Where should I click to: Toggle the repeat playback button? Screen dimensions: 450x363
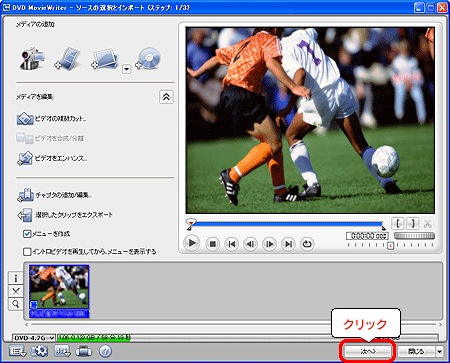(307, 244)
